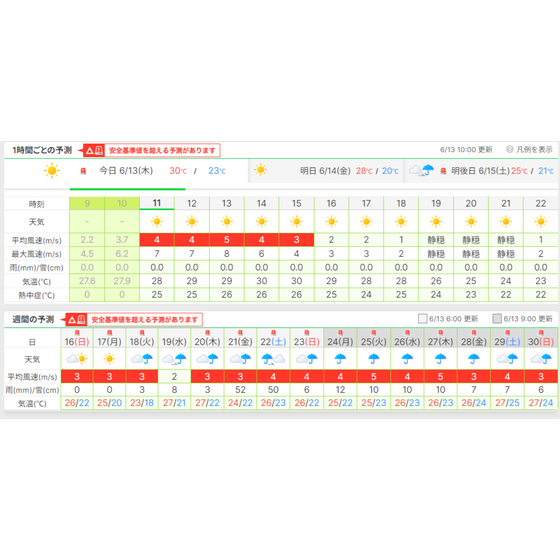Click the warning triangle in hourly forecast alert

coord(90,151)
